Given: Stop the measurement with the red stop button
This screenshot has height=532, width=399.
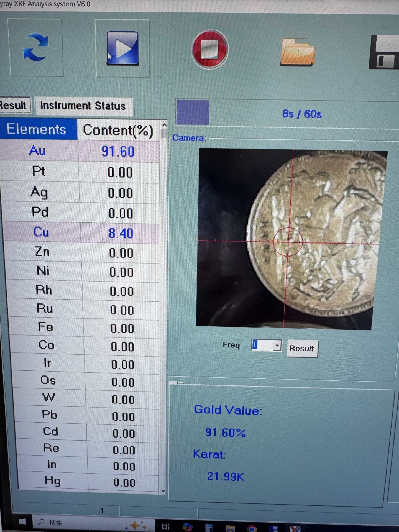Looking at the screenshot, I should point(210,49).
